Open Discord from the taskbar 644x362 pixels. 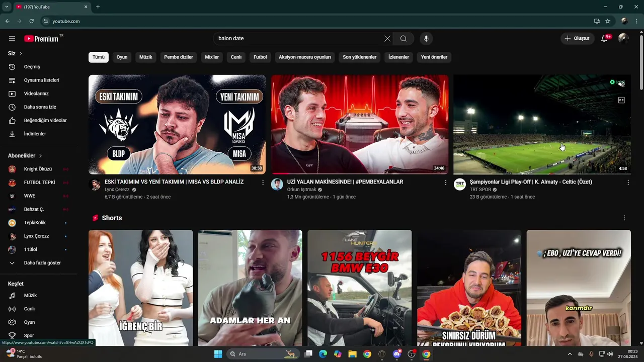click(x=397, y=354)
